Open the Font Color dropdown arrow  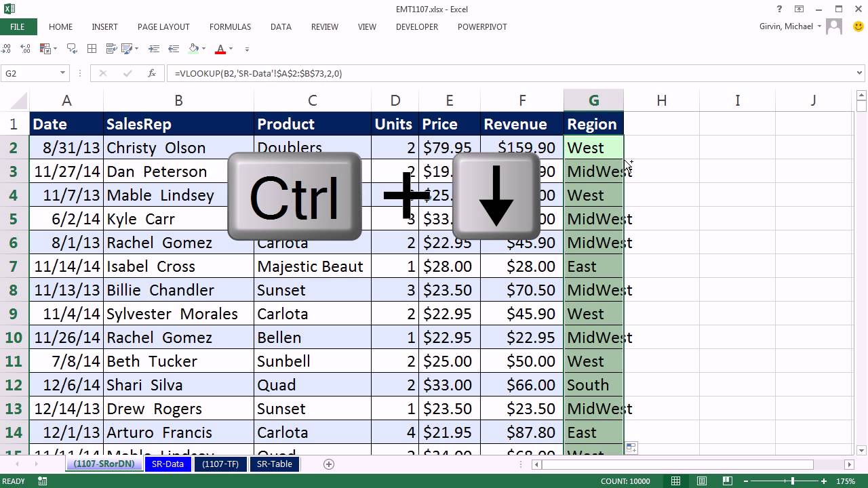pyautogui.click(x=230, y=49)
